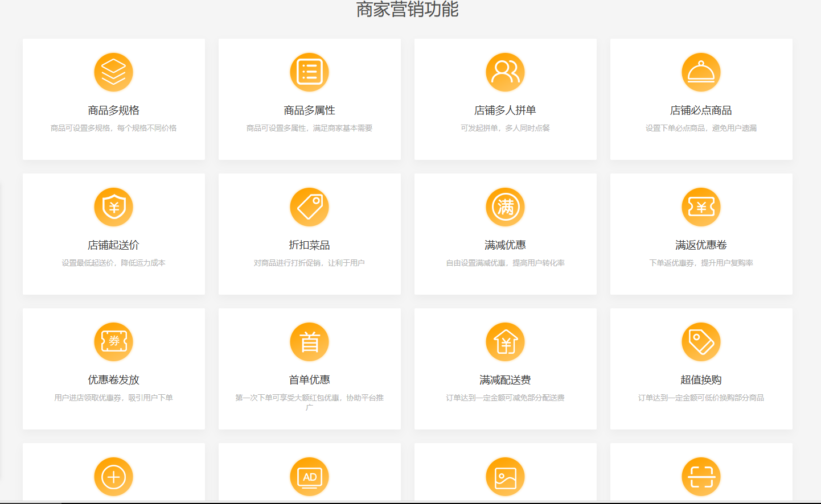Click the tag icon above 超值换购
821x504 pixels.
click(x=701, y=342)
